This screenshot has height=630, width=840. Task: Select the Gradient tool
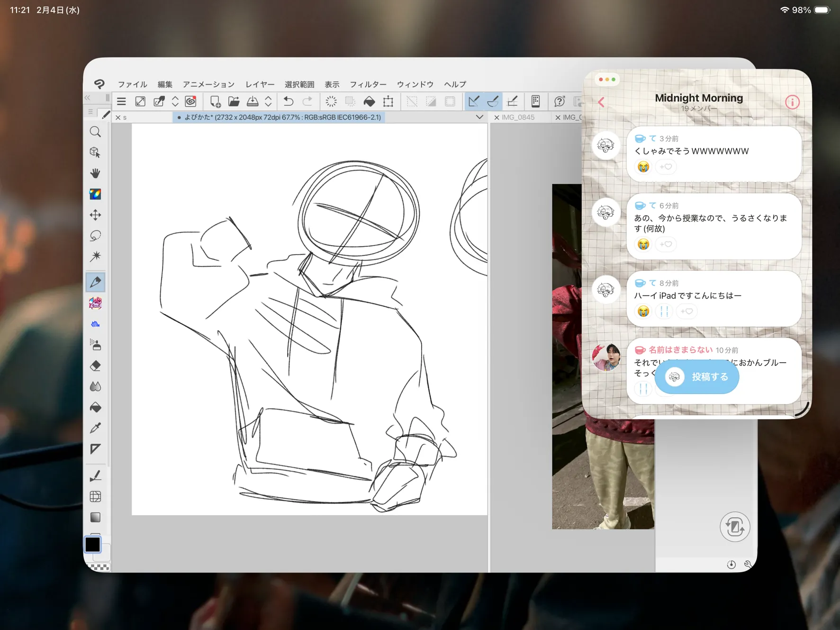(95, 517)
